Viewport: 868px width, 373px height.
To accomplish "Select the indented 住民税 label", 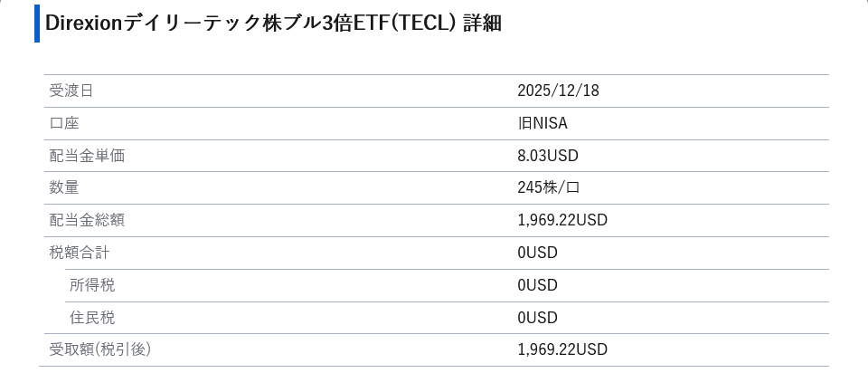I will pyautogui.click(x=92, y=318).
